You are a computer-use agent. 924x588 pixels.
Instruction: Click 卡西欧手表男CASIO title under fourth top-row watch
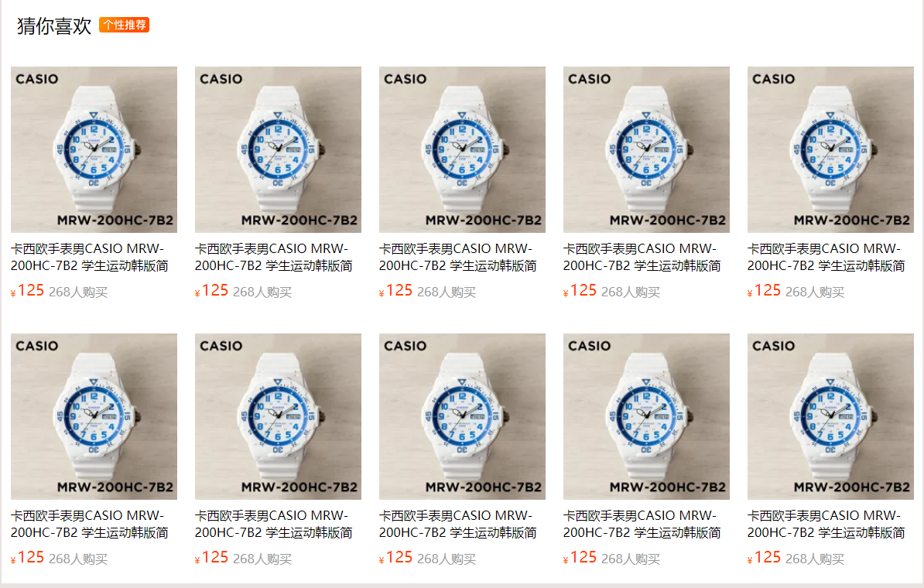(642, 258)
